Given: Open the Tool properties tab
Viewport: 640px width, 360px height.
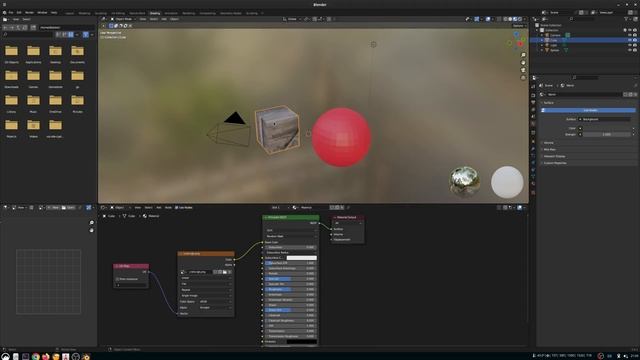Looking at the screenshot, I should (533, 87).
